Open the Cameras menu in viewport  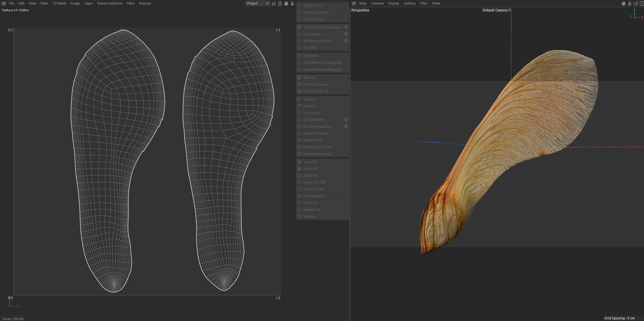click(x=377, y=3)
